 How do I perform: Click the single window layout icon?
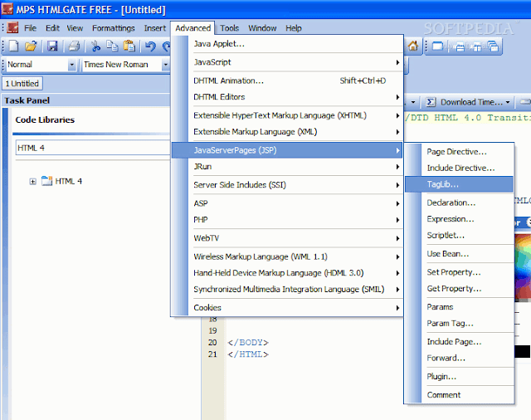coord(437,46)
